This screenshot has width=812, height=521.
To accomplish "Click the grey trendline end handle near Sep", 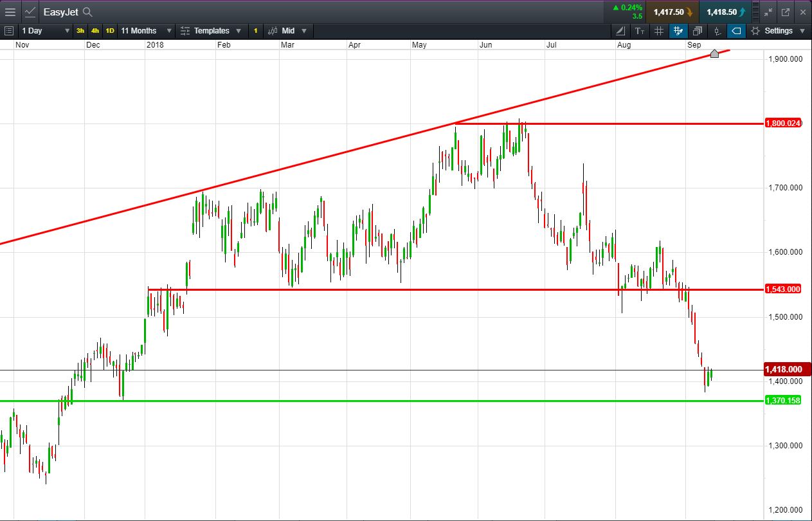I will pyautogui.click(x=714, y=53).
